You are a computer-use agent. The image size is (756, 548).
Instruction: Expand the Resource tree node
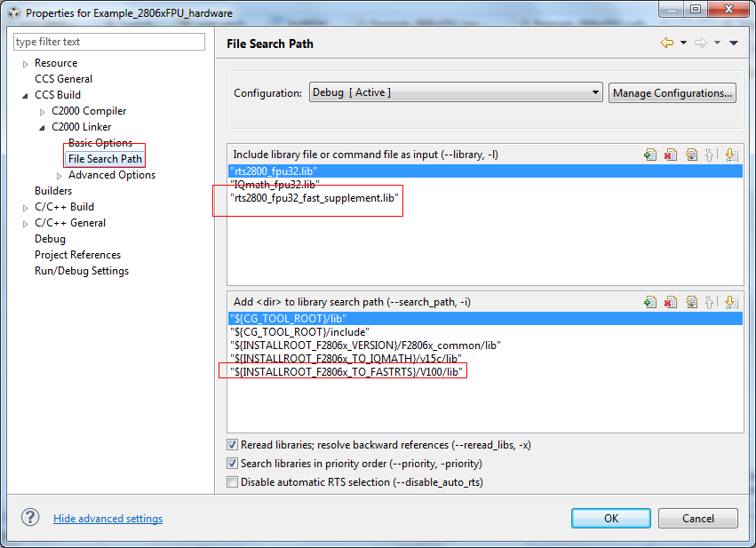point(26,64)
